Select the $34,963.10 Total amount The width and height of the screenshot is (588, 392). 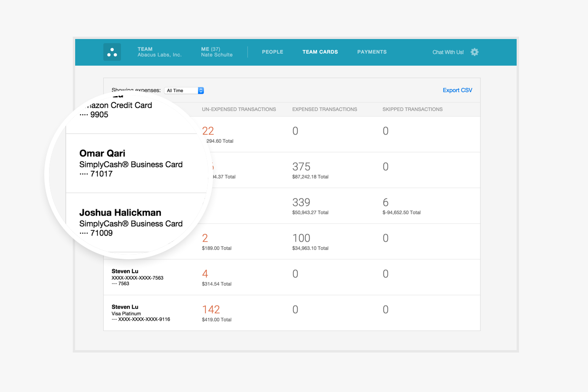[310, 248]
